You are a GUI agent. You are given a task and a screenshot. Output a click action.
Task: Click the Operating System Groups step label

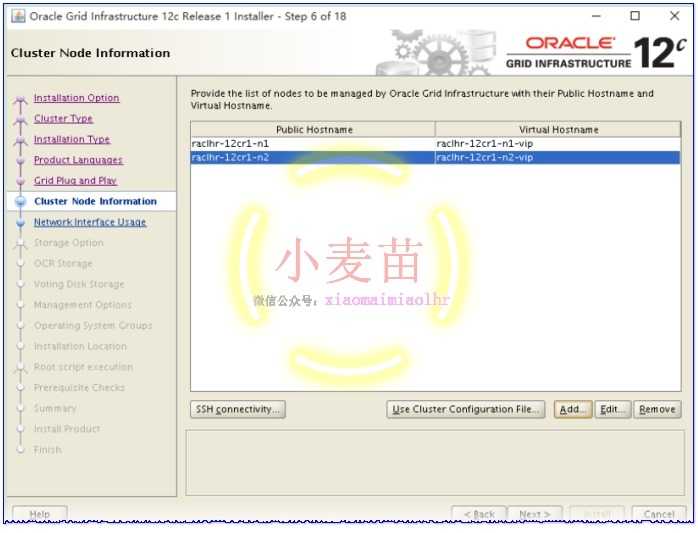(x=93, y=325)
